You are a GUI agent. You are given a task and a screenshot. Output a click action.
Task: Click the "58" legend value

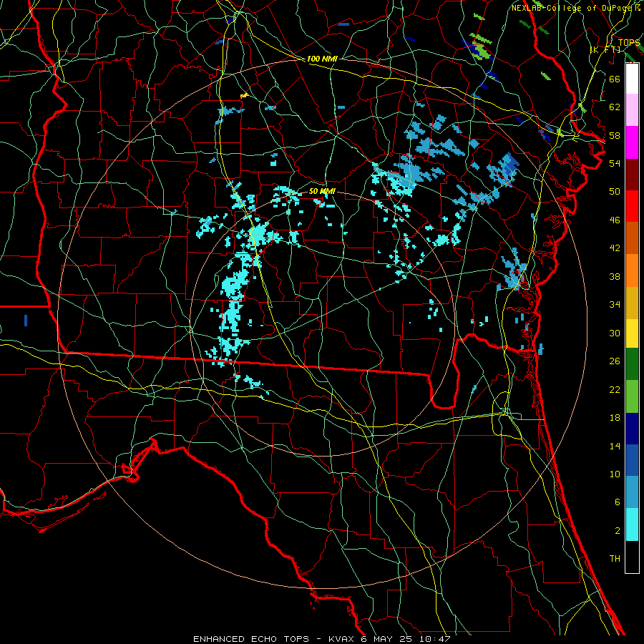(x=615, y=135)
